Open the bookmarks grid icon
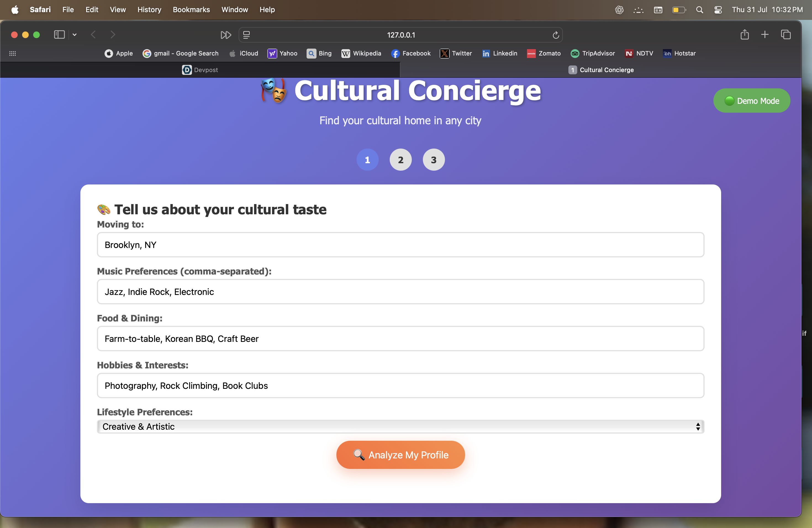 pyautogui.click(x=13, y=54)
